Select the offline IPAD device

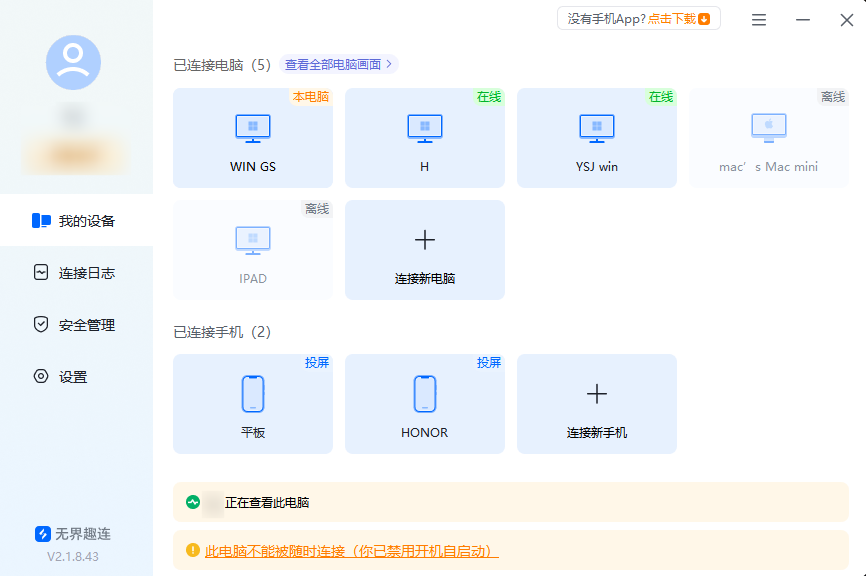click(252, 249)
